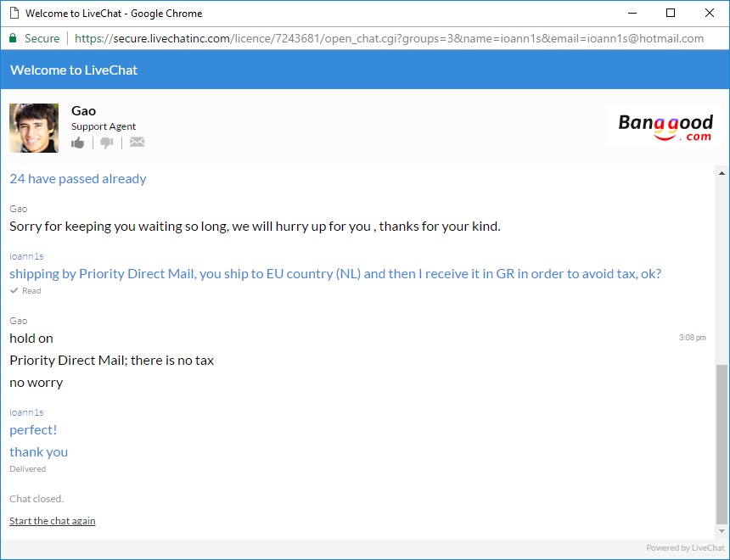Image resolution: width=730 pixels, height=560 pixels.
Task: Click the 'Priority Direct Mail; there is no tax' message
Action: [x=111, y=361]
